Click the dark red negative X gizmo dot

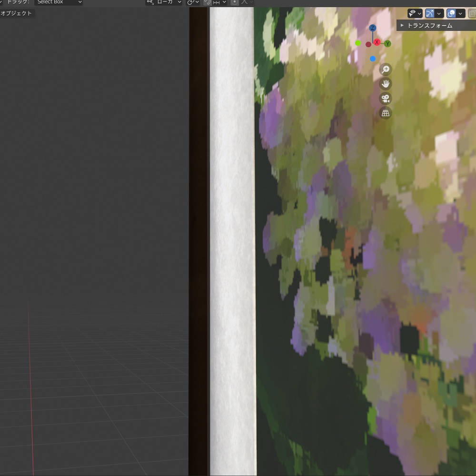coord(368,45)
